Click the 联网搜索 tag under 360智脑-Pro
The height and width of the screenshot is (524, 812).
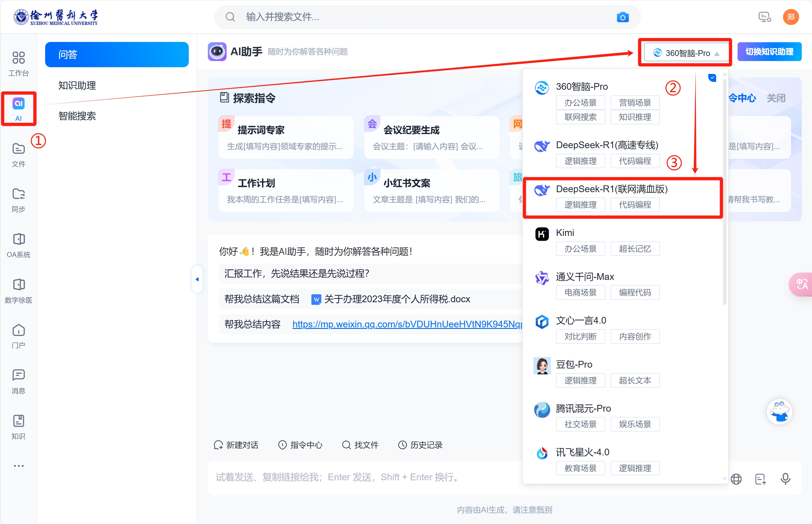[580, 117]
